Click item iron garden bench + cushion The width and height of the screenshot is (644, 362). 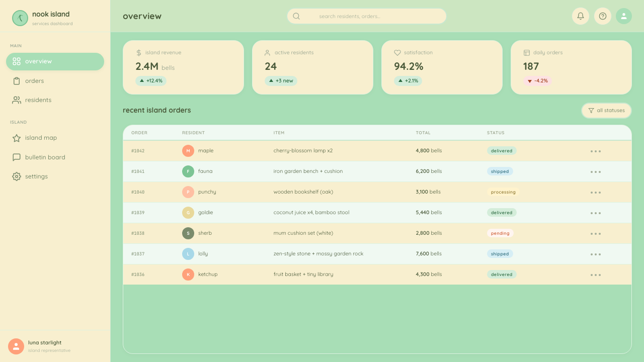(x=308, y=171)
